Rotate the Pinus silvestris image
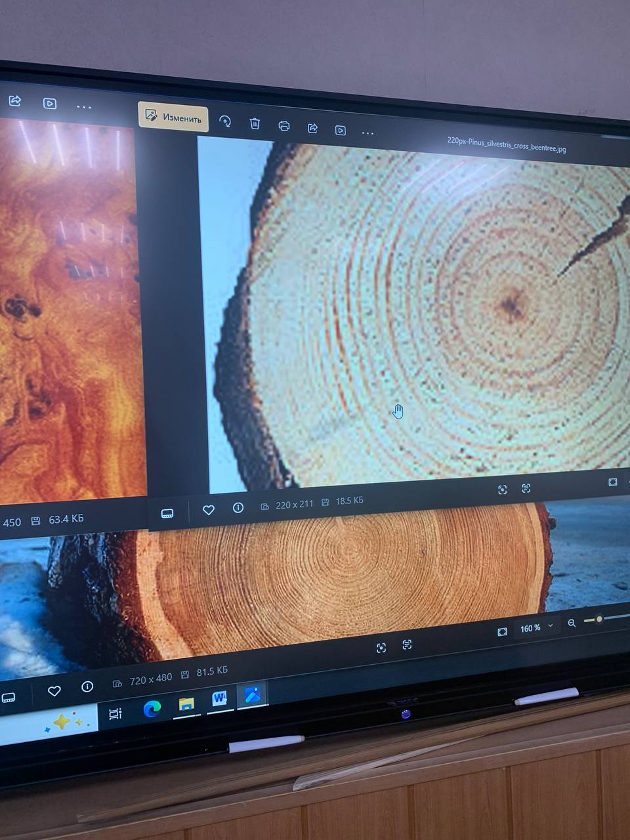The height and width of the screenshot is (840, 630). tap(225, 121)
